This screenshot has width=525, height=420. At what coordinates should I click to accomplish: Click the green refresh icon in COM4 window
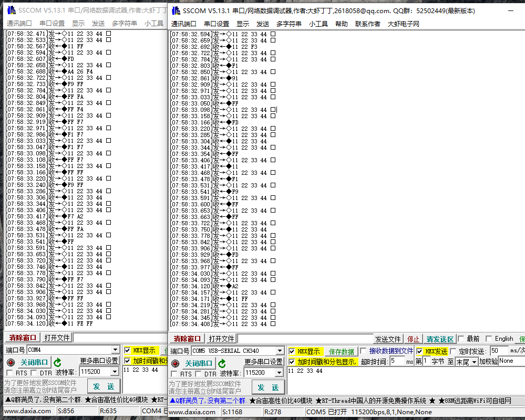[57, 362]
